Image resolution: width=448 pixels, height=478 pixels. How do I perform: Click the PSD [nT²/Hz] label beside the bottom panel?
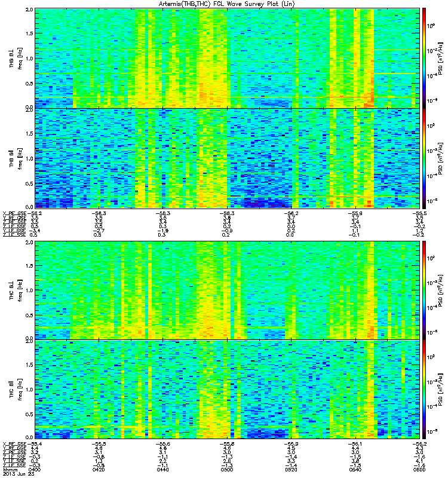point(440,390)
